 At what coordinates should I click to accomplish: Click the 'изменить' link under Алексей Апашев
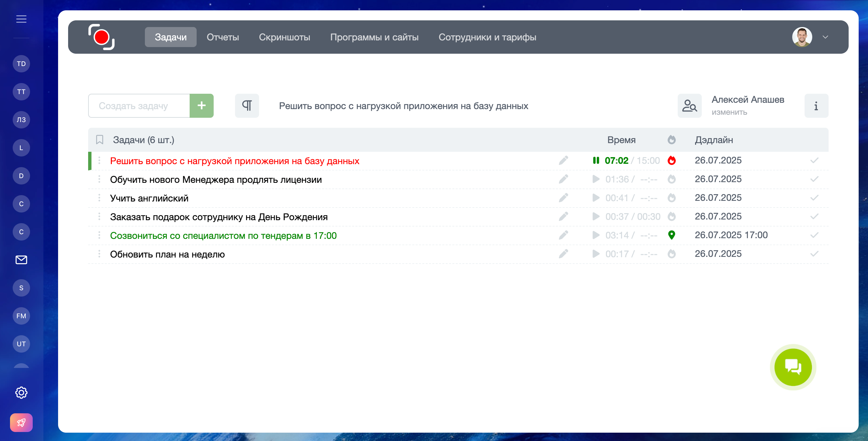point(729,112)
